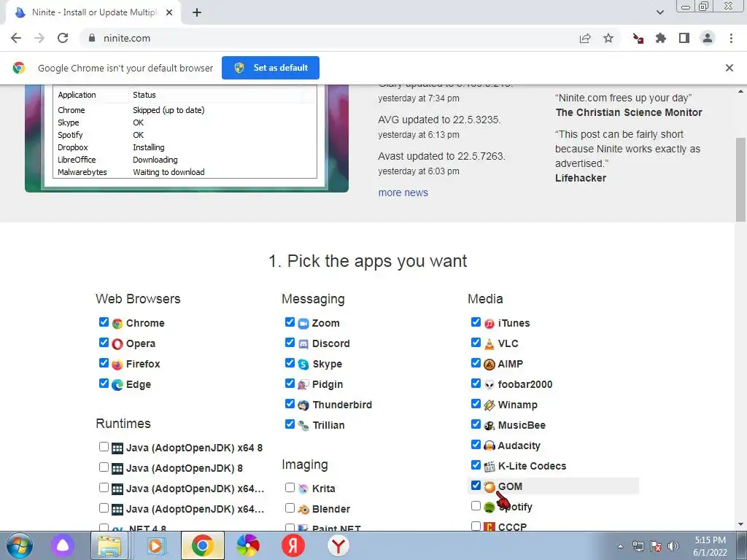Open the Chrome side panel icon
Image resolution: width=747 pixels, height=560 pixels.
click(684, 38)
